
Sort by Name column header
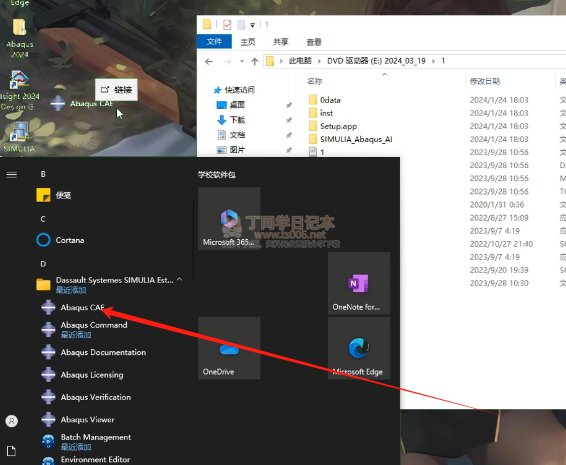coord(314,81)
